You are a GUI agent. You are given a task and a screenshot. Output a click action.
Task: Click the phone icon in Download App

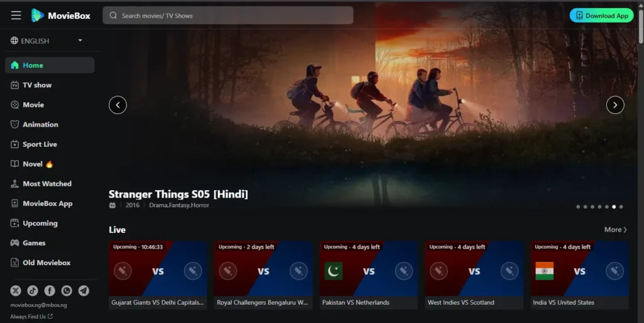pos(579,16)
